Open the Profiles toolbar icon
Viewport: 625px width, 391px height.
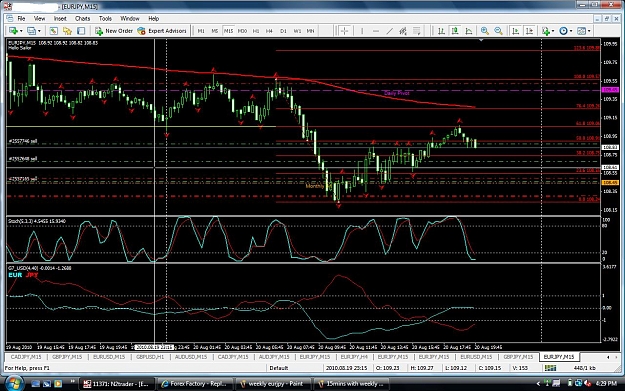pos(31,31)
